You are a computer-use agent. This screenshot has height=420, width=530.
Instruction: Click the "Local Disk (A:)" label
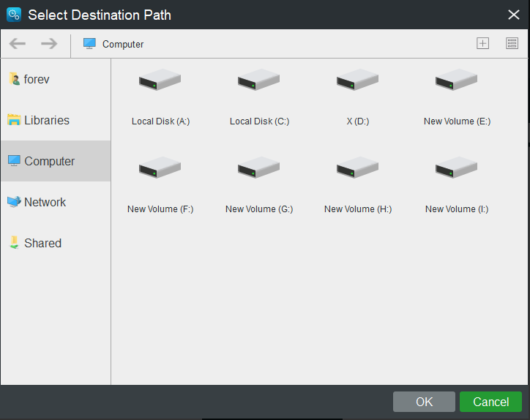click(x=160, y=121)
